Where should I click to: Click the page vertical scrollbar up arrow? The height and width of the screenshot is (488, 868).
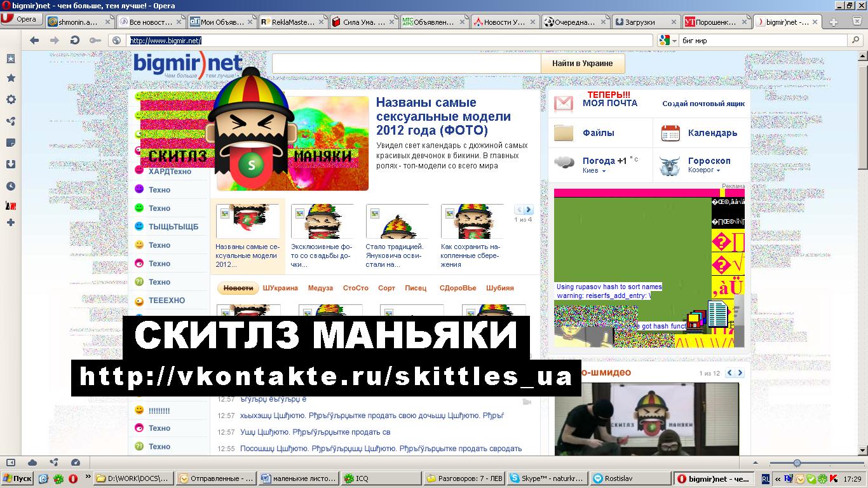click(x=863, y=55)
